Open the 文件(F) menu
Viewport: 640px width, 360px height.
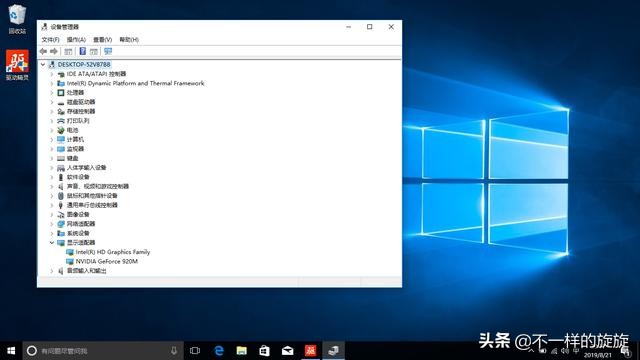[50, 40]
